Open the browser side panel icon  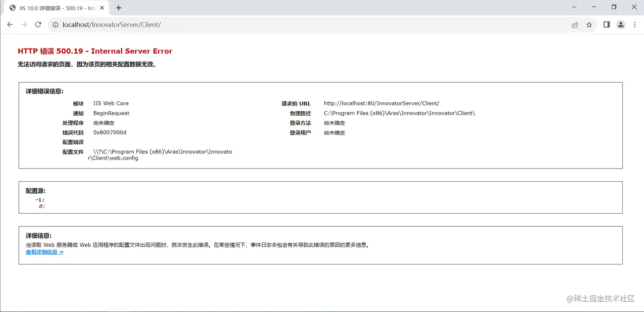(x=607, y=25)
